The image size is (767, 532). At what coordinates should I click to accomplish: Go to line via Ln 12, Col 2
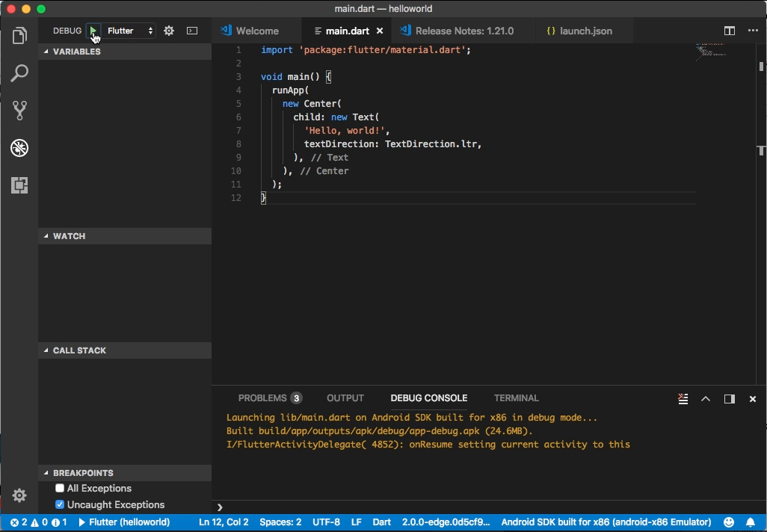click(224, 522)
